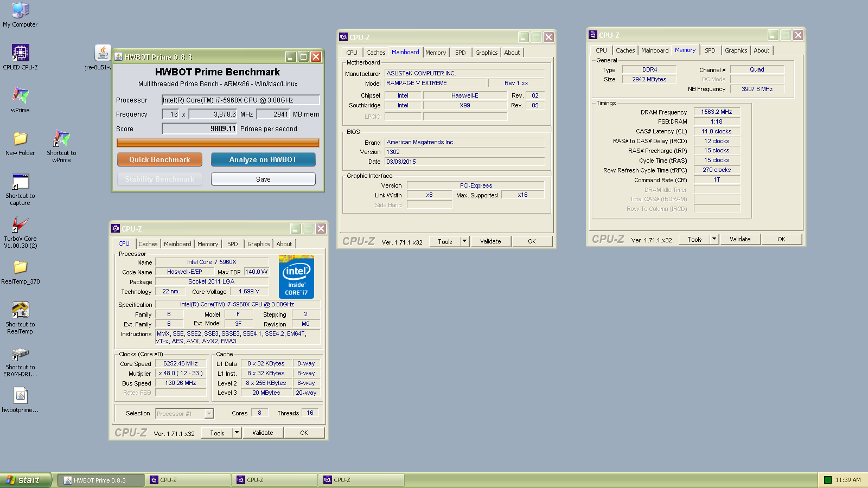Click the RAMPAGE V EXTREME model field
Screen dimensions: 868x488
click(436, 83)
